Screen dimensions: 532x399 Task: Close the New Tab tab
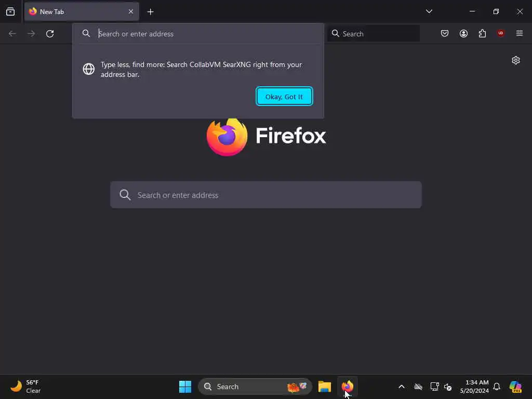[x=131, y=11]
